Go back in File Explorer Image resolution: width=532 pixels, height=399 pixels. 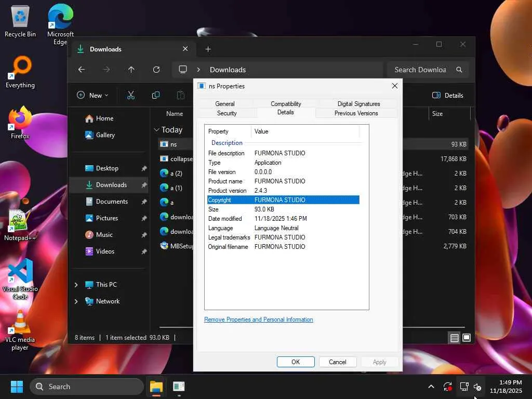click(x=82, y=70)
